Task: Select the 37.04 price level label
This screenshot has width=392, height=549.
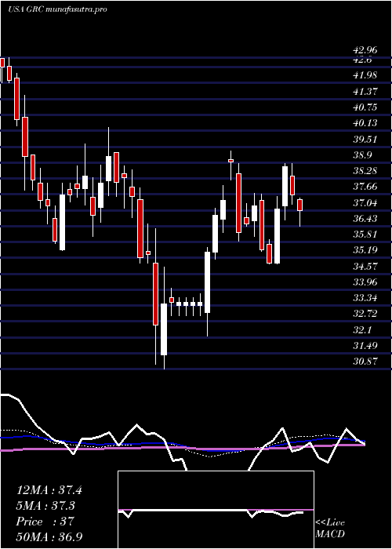Action: (365, 202)
